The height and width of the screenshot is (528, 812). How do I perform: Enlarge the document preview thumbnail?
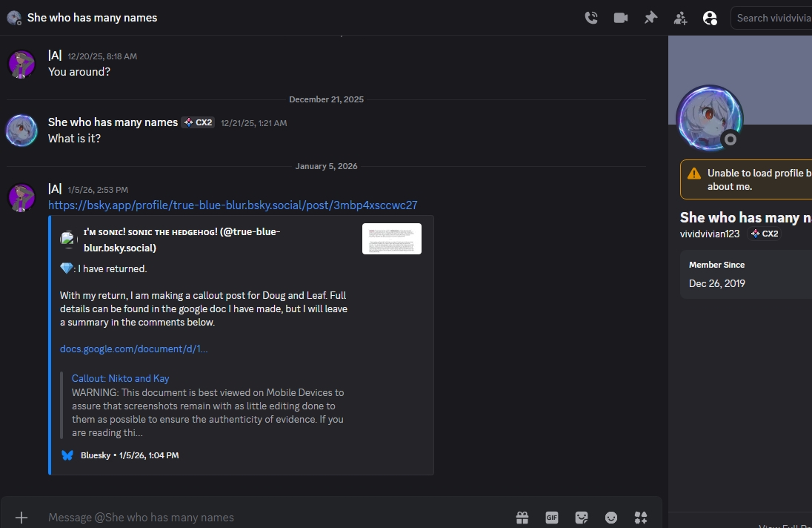pyautogui.click(x=391, y=239)
